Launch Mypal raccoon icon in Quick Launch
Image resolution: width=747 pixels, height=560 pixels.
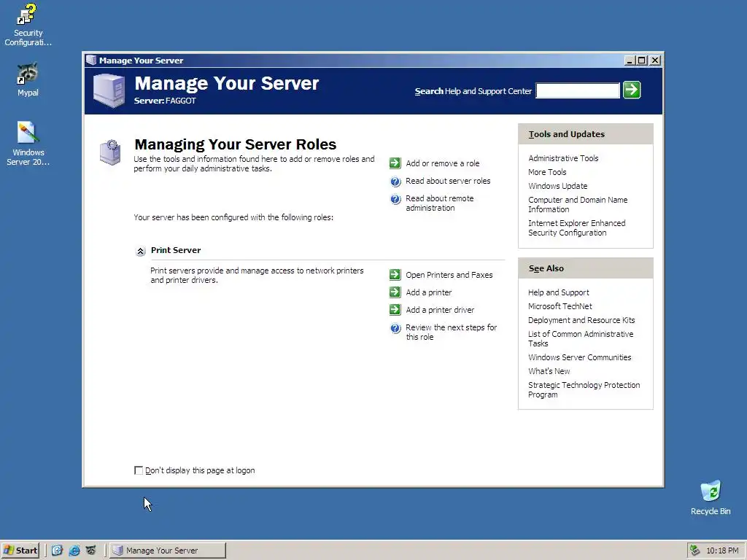91,551
